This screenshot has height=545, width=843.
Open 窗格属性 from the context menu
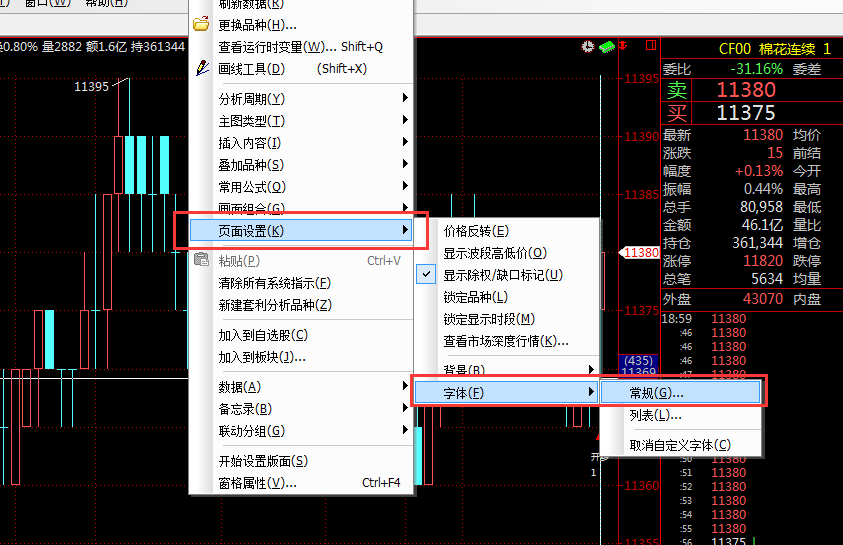tap(258, 483)
